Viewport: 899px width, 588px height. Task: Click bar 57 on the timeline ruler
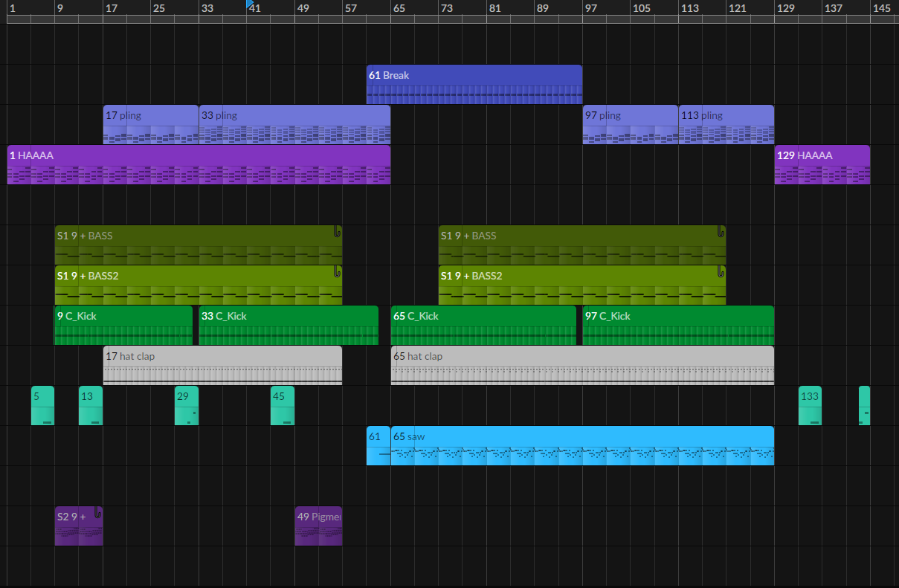click(351, 8)
